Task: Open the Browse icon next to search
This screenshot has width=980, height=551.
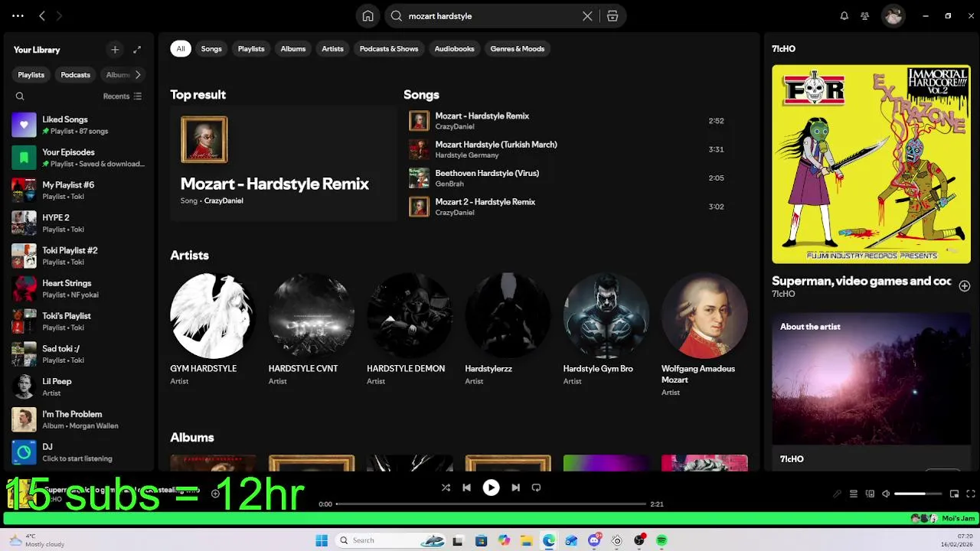Action: tap(612, 16)
